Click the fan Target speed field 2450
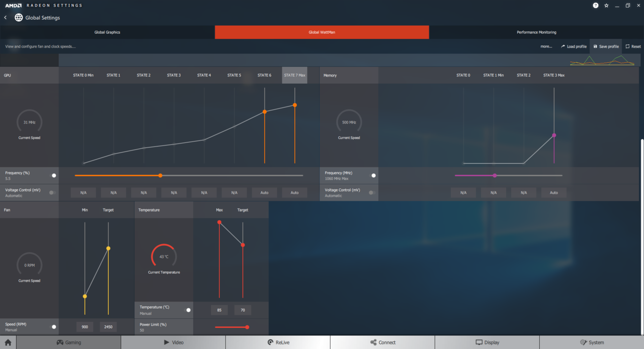644x349 pixels. point(108,327)
